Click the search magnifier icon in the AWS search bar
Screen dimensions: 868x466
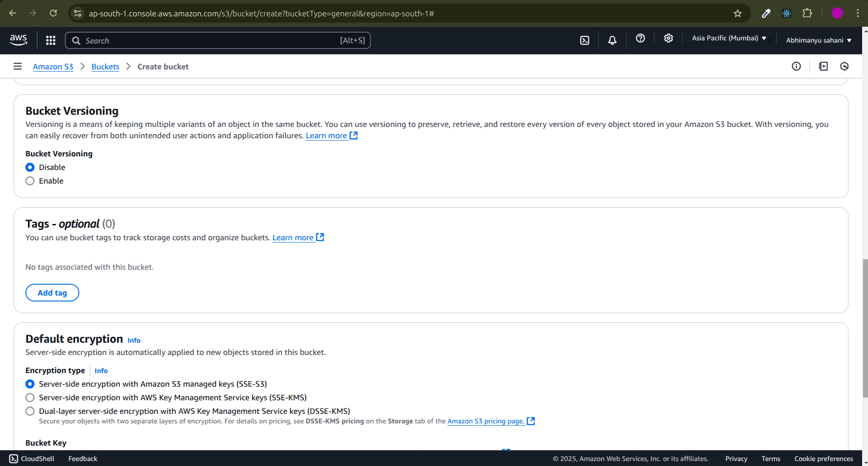tap(76, 41)
